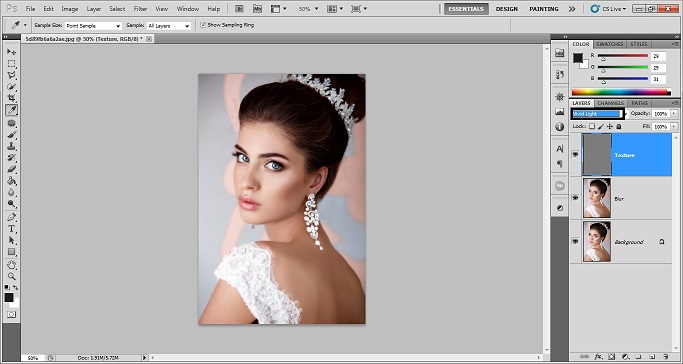Viewport: 683px width, 364px height.
Task: Select the Crop tool
Action: (x=11, y=98)
